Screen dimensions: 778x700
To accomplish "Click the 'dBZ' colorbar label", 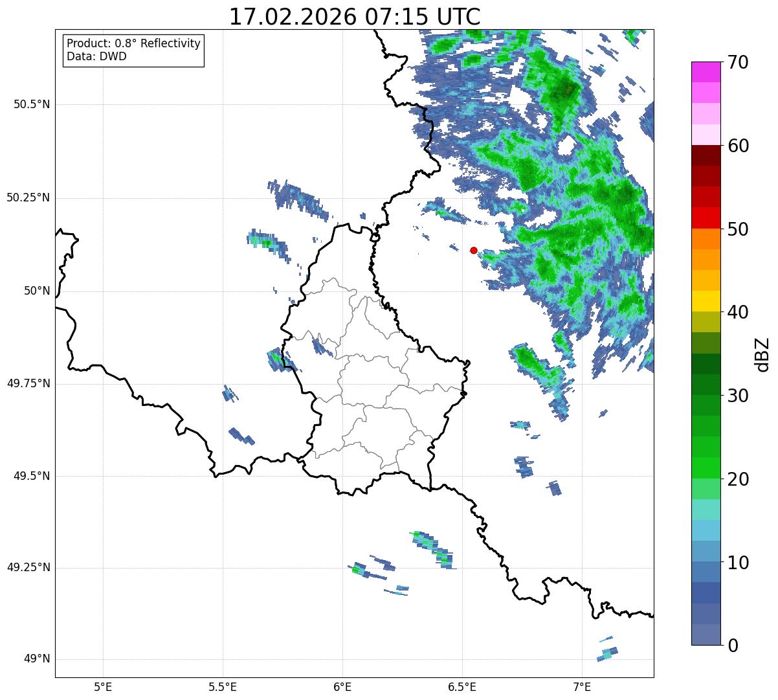I will tap(762, 354).
